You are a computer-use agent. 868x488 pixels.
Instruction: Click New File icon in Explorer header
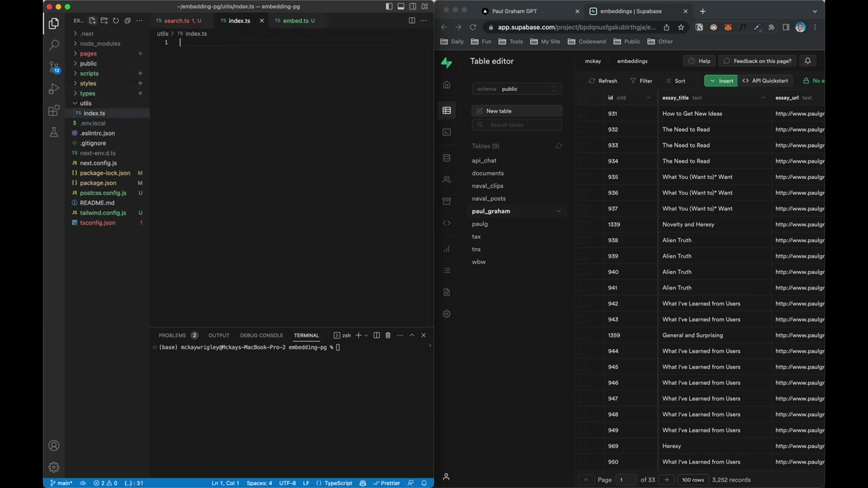(92, 20)
